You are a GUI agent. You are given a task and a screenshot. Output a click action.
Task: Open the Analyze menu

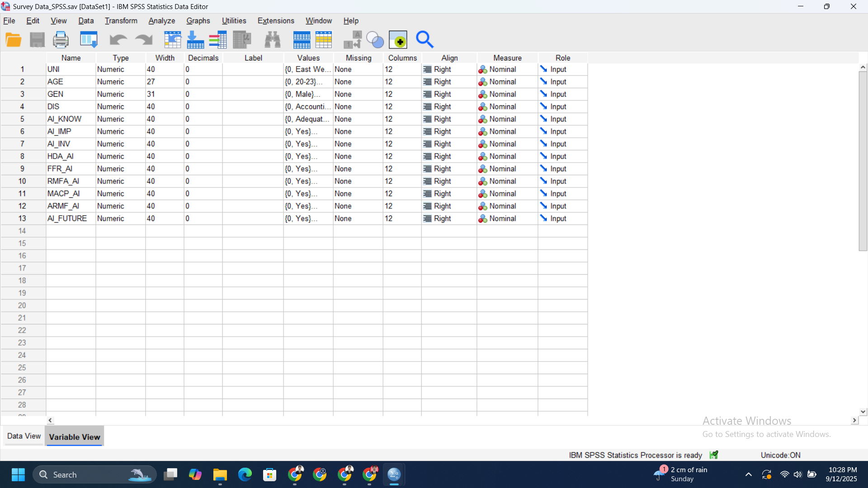point(161,21)
